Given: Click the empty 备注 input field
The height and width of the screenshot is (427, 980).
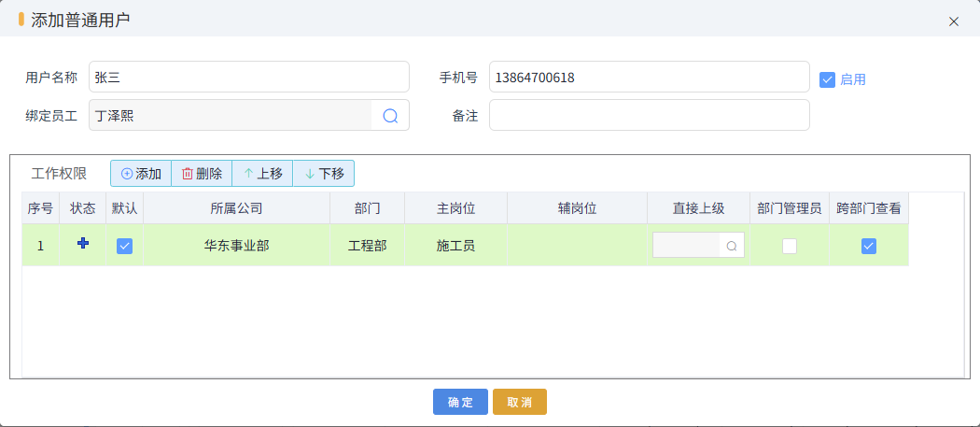Looking at the screenshot, I should (x=649, y=115).
